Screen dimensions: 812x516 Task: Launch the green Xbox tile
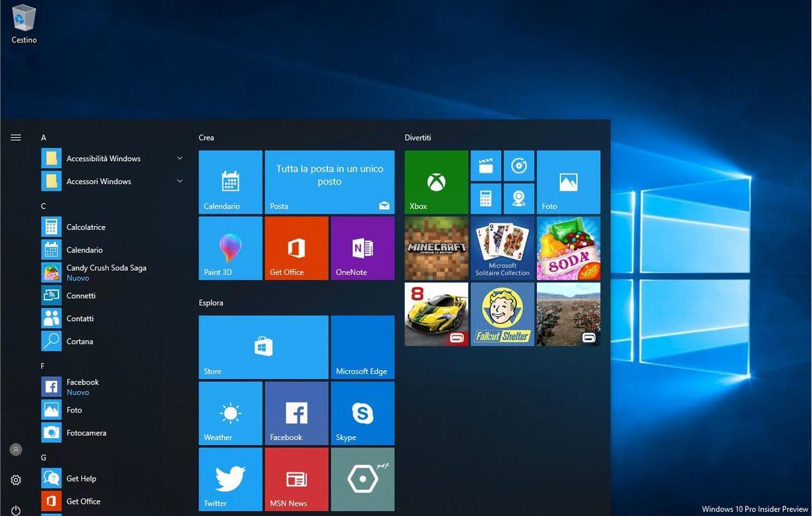436,182
